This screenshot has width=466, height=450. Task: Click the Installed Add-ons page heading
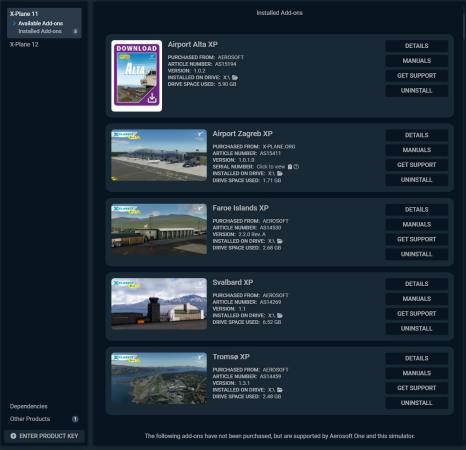[x=280, y=13]
